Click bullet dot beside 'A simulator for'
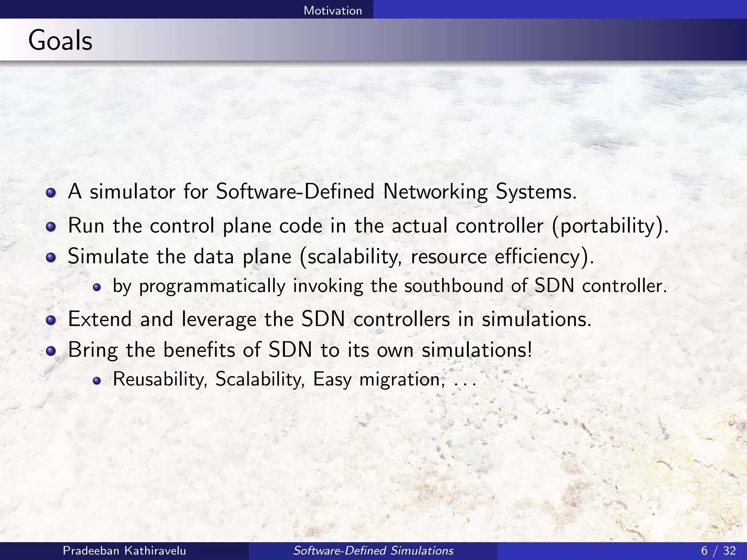 (x=51, y=192)
